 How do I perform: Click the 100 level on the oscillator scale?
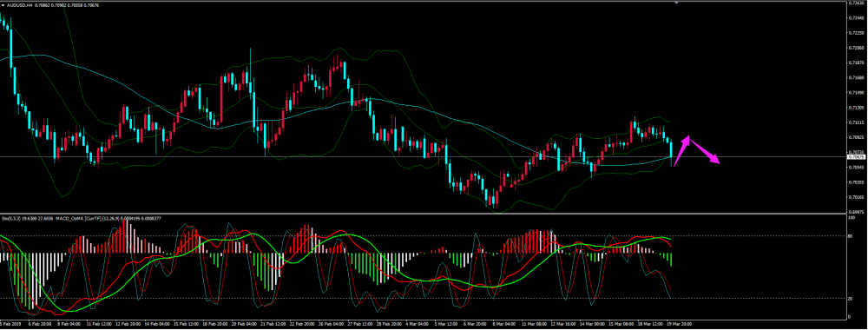tap(852, 217)
